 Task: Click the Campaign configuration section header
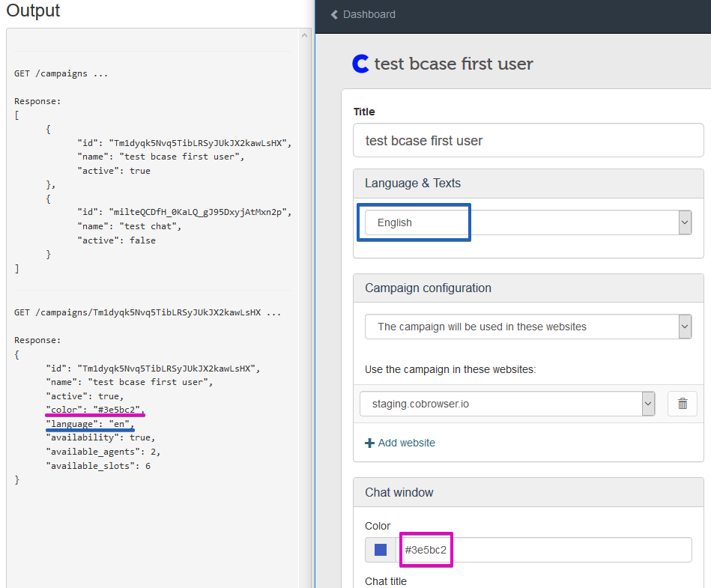click(x=428, y=288)
